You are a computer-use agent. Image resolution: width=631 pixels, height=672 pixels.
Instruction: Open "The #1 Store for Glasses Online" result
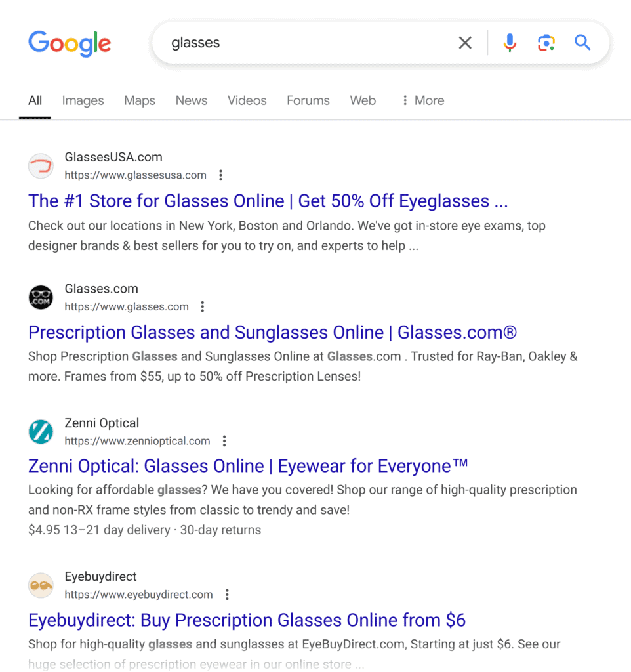point(268,201)
